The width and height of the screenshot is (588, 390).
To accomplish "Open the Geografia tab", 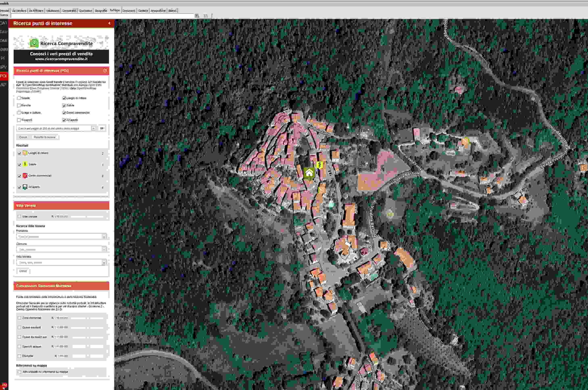I will tap(101, 10).
